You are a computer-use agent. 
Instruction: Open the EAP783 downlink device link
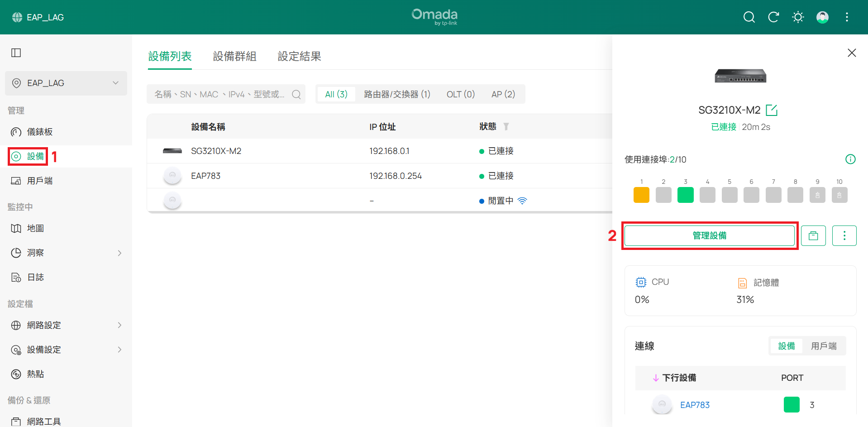click(695, 405)
